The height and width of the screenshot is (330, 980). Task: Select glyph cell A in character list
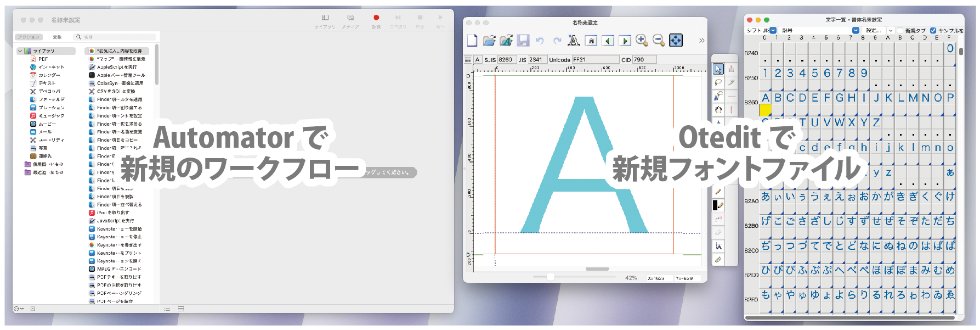pos(766,98)
